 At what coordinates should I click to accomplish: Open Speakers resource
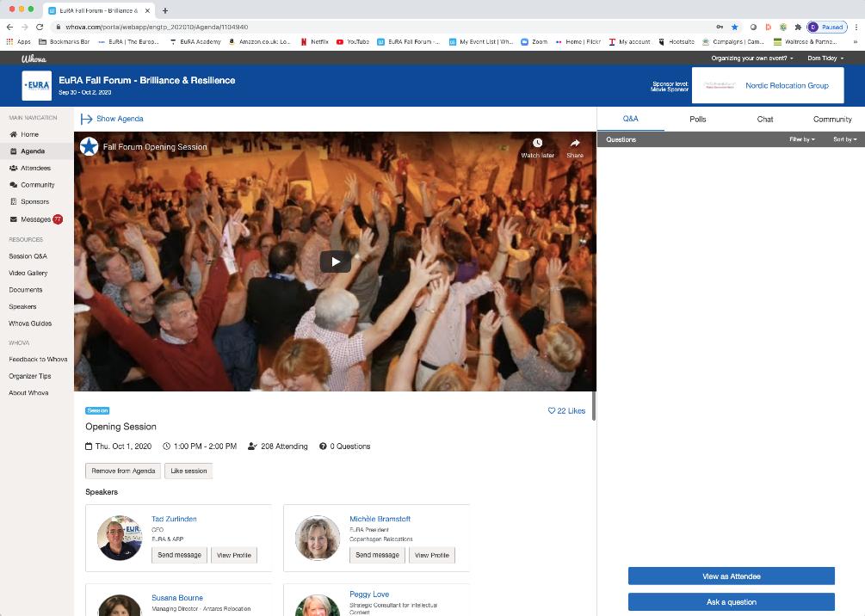point(22,306)
